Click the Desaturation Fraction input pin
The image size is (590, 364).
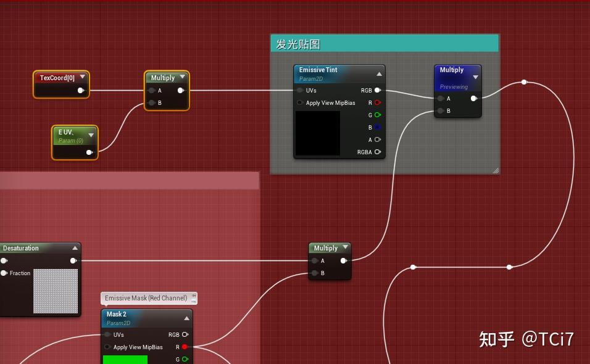click(x=4, y=273)
